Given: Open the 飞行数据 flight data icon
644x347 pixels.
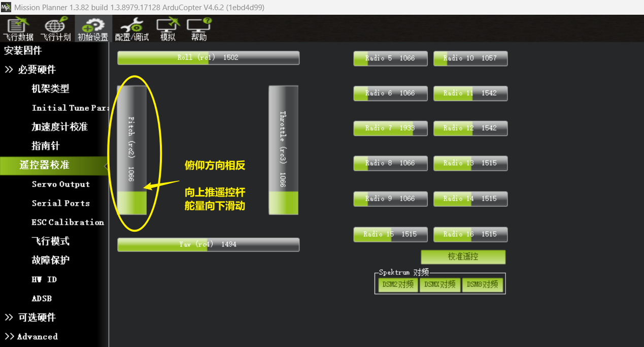Looking at the screenshot, I should (18, 29).
